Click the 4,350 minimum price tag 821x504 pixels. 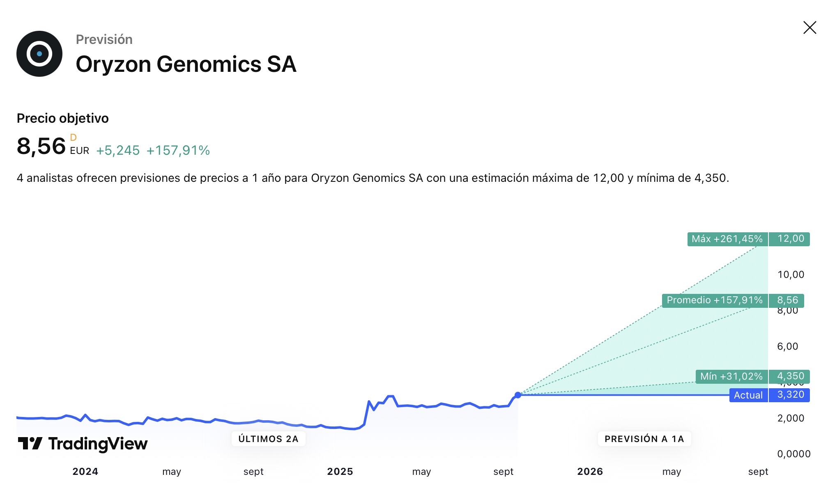point(789,376)
